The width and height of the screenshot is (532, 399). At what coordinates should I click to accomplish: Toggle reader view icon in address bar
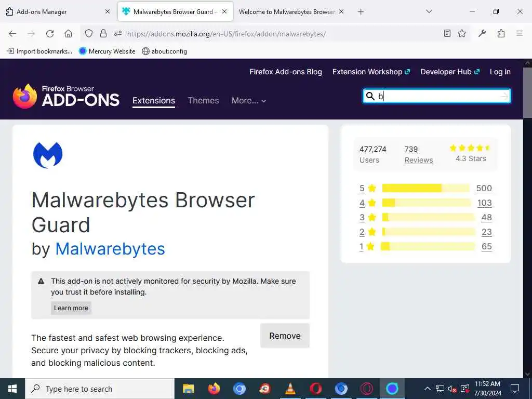(x=447, y=33)
